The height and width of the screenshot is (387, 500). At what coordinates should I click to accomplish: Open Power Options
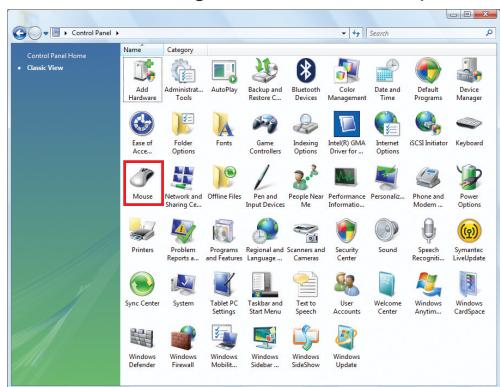coord(469,186)
